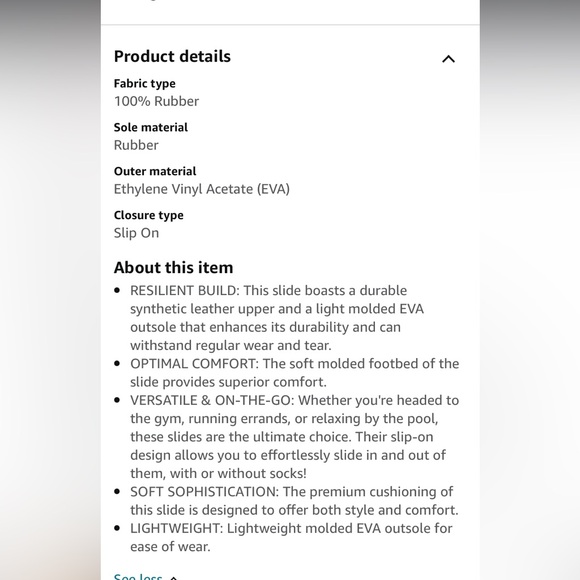Screen dimensions: 580x580
Task: Click the LIGHTWEIGHT bullet text
Action: [291, 537]
